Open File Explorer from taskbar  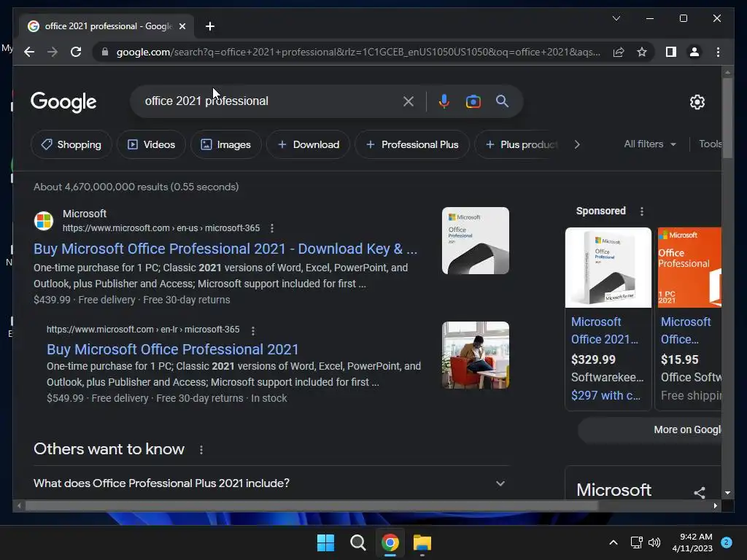[422, 542]
